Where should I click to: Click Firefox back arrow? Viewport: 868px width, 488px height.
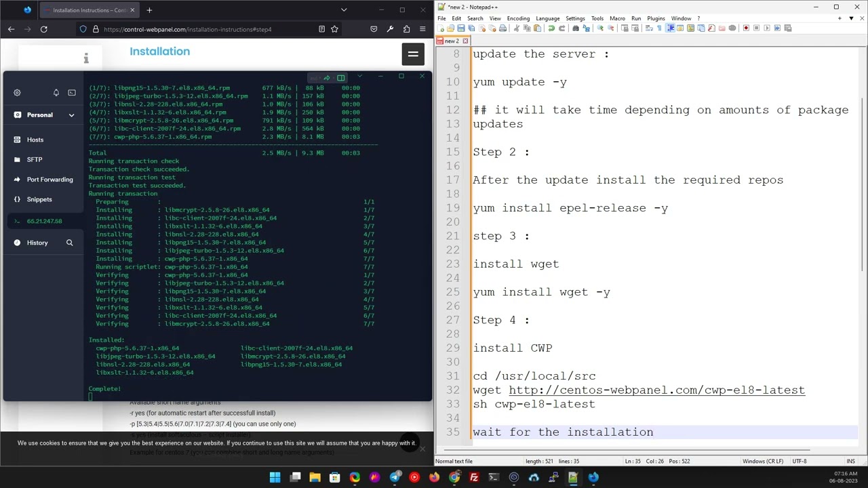click(12, 29)
